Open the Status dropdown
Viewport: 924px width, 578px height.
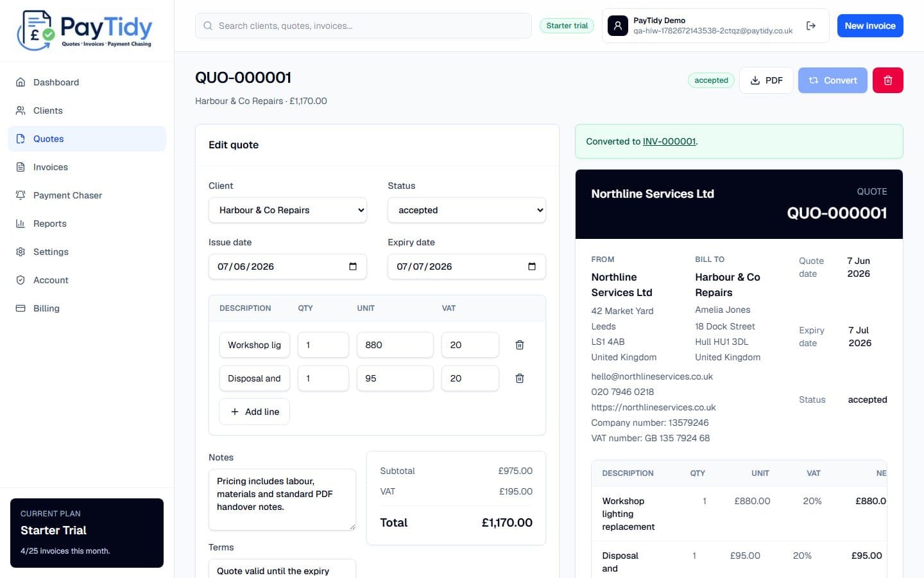click(466, 210)
